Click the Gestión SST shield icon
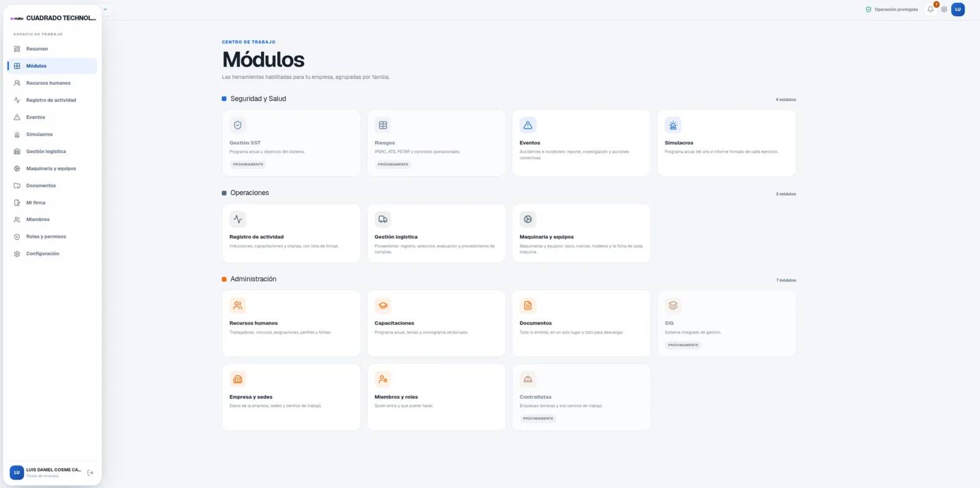 tap(238, 125)
